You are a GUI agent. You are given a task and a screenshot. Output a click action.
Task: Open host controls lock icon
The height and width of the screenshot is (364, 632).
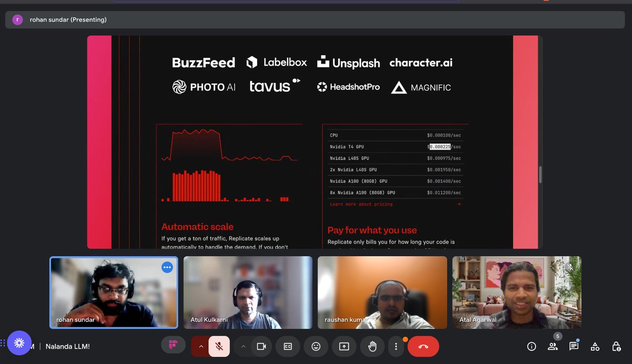coord(616,346)
